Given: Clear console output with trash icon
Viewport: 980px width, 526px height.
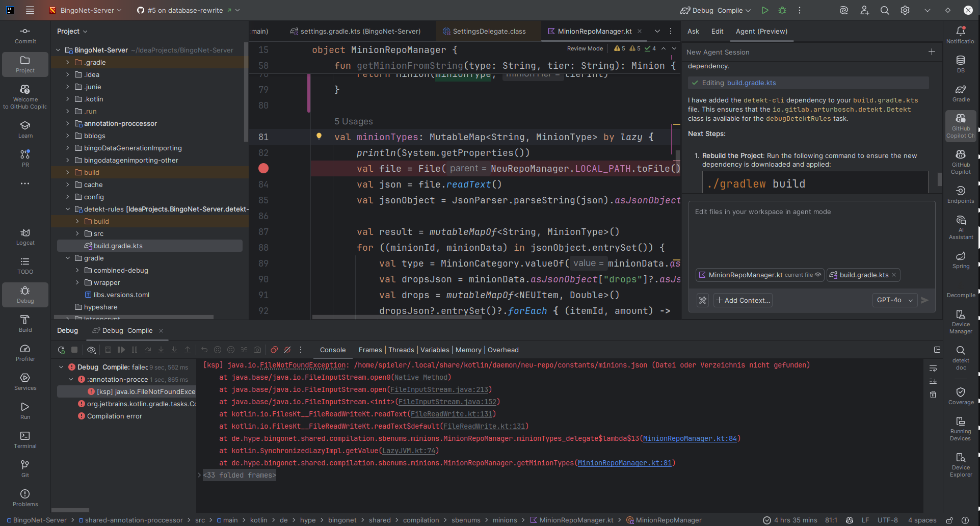Looking at the screenshot, I should click(933, 394).
